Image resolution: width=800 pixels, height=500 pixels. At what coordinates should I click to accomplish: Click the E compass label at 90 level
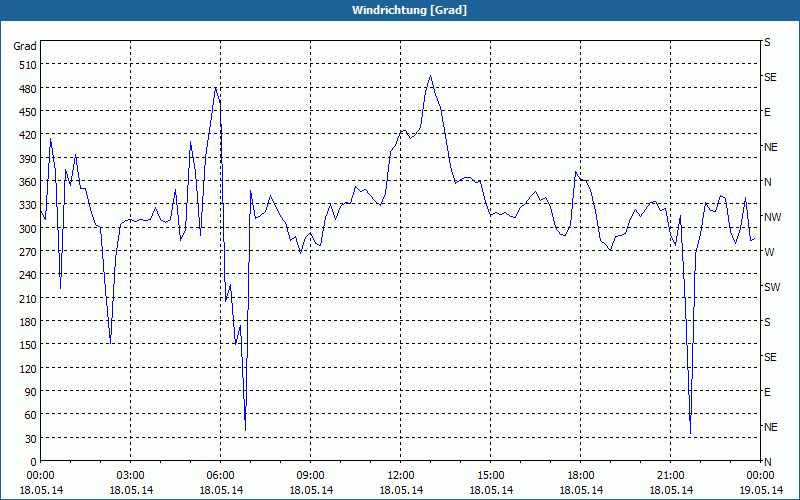(x=767, y=392)
